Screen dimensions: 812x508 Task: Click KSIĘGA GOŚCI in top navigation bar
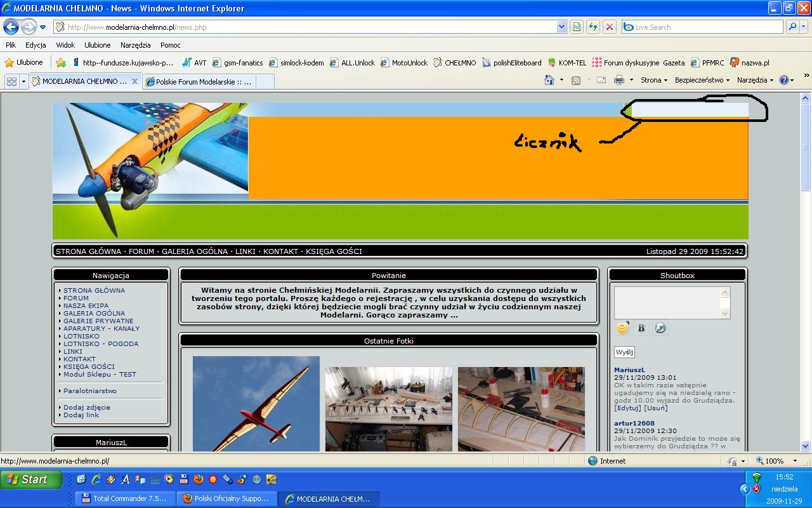tap(334, 251)
